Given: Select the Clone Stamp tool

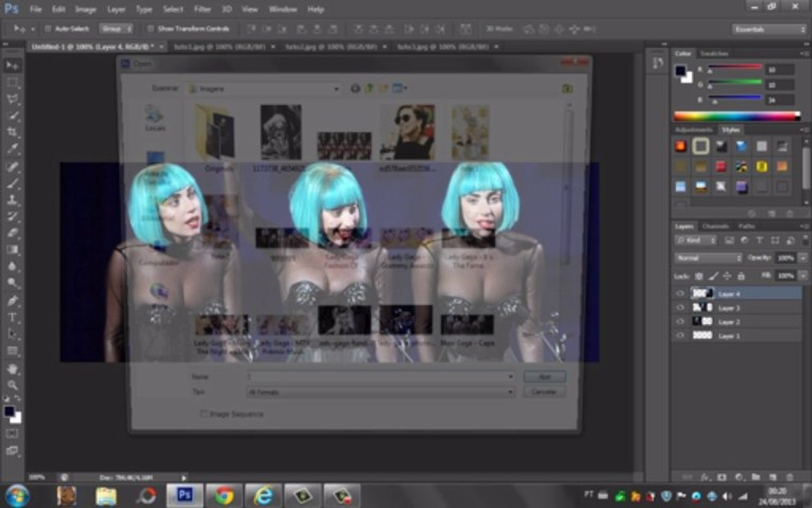Looking at the screenshot, I should (x=13, y=200).
